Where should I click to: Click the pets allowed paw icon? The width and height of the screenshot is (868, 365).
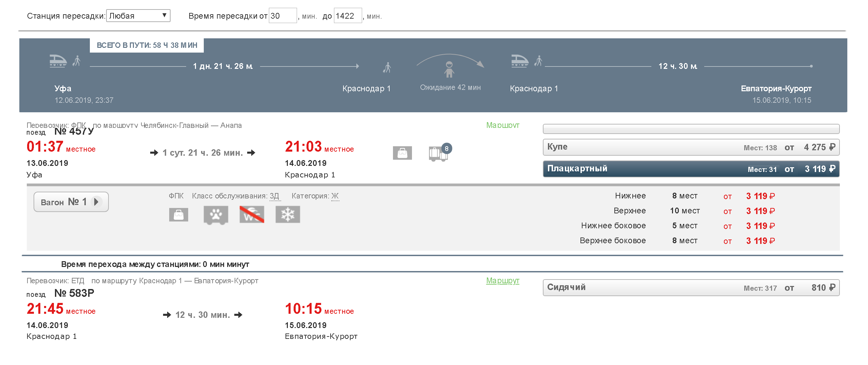pyautogui.click(x=216, y=215)
